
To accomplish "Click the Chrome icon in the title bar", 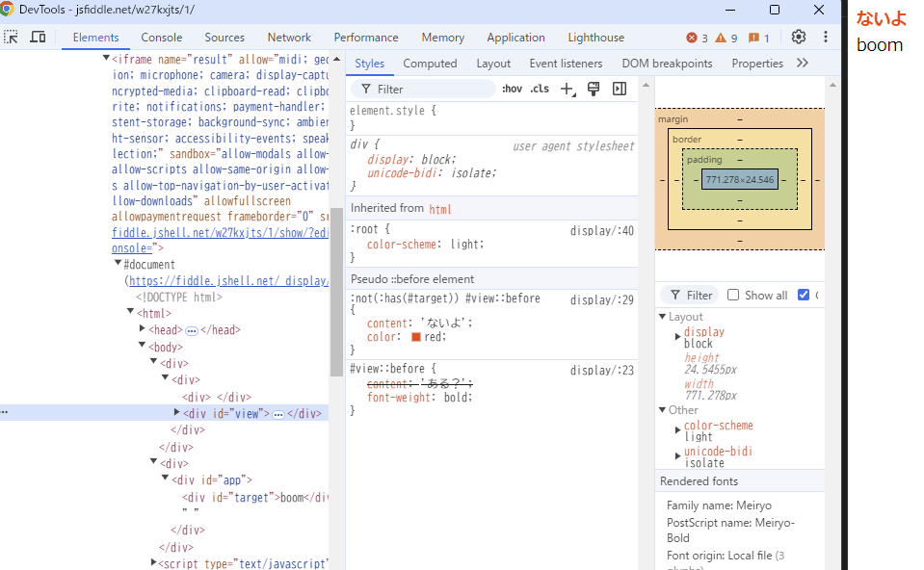I will 7,10.
